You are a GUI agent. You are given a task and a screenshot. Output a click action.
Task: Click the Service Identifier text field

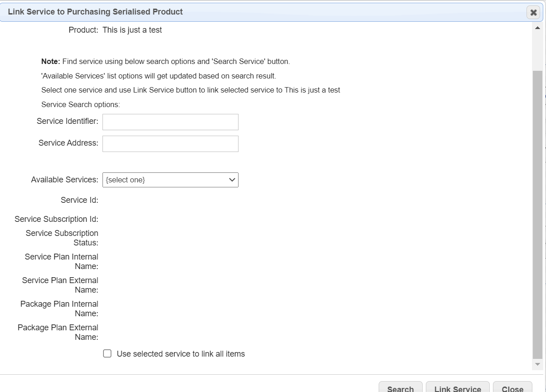(x=171, y=122)
